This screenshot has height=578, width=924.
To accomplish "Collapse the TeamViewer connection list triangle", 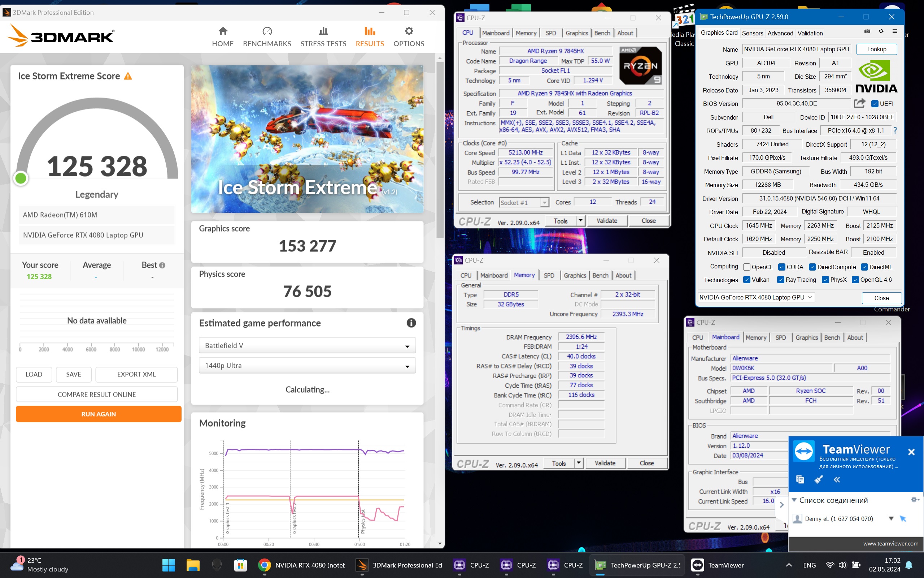I will (794, 500).
